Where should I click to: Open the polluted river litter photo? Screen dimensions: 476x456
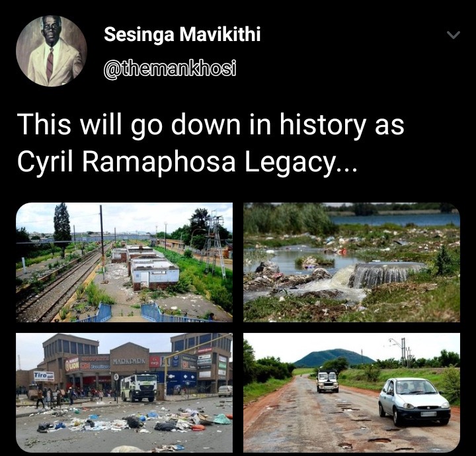coord(352,262)
